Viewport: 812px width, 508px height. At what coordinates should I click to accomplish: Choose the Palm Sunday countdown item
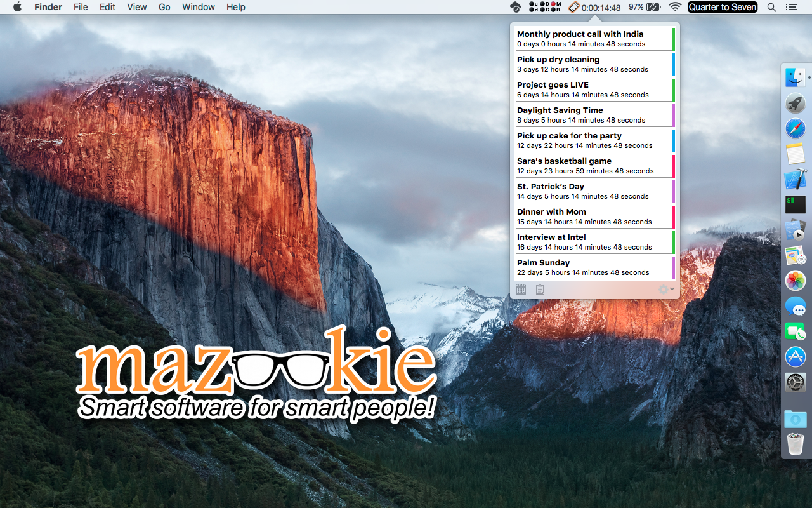[594, 267]
